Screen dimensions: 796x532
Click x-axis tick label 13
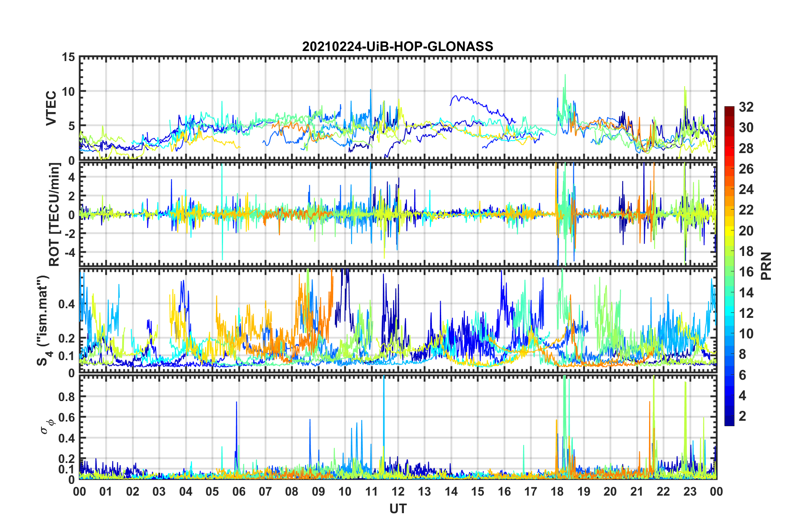tap(424, 491)
